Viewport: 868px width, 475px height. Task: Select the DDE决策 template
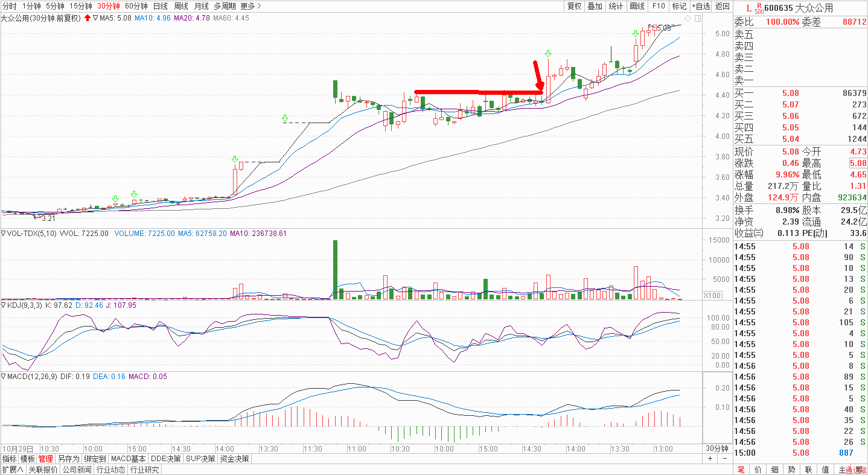point(166,459)
